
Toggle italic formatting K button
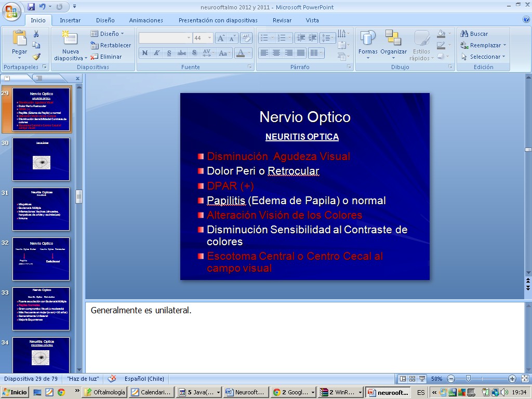pyautogui.click(x=156, y=53)
